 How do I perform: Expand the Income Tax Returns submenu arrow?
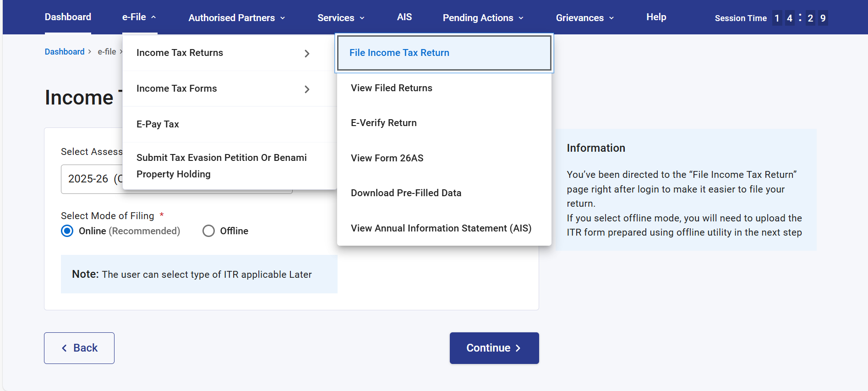pos(307,54)
